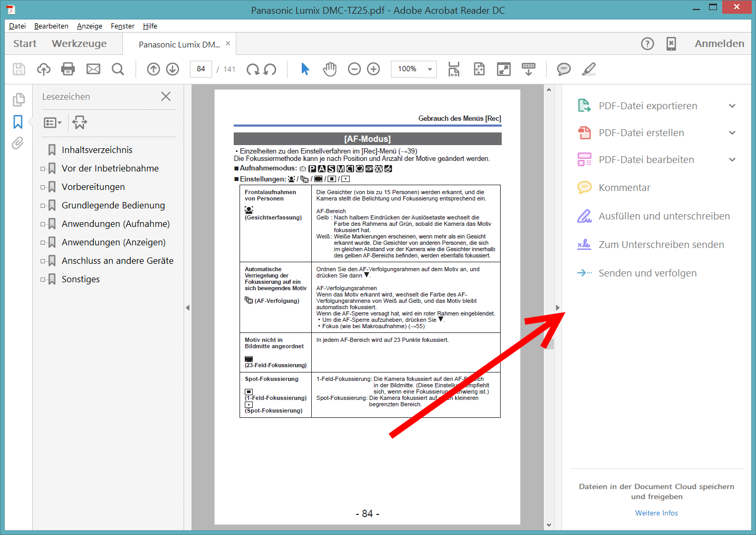Close the Lesezeichen panel
756x535 pixels.
(166, 97)
